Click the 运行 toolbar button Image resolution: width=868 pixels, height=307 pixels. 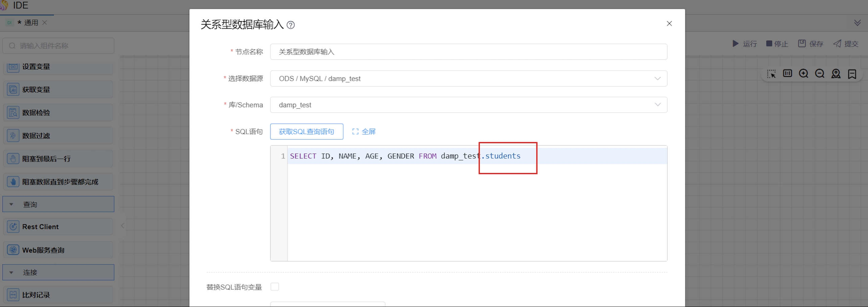click(x=745, y=44)
